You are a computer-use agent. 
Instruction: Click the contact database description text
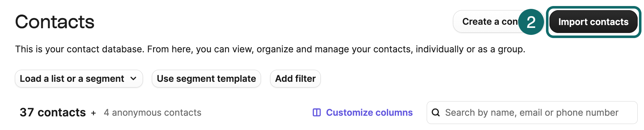point(270,49)
